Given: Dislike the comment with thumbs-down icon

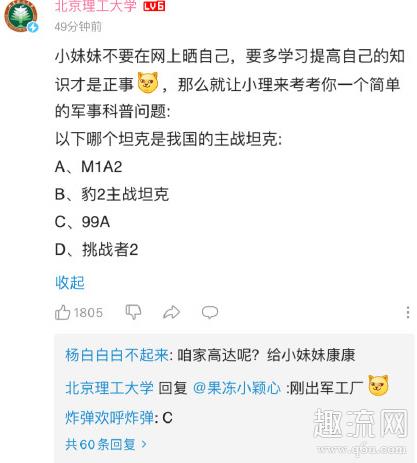Looking at the screenshot, I should pyautogui.click(x=133, y=312).
